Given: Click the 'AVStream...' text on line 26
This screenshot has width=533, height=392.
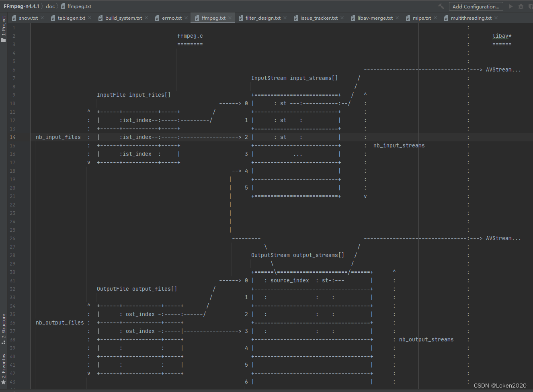Looking at the screenshot, I should pyautogui.click(x=504, y=239).
